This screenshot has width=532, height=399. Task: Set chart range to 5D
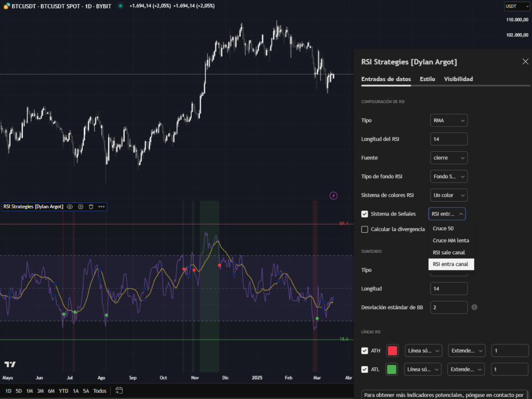pos(19,391)
